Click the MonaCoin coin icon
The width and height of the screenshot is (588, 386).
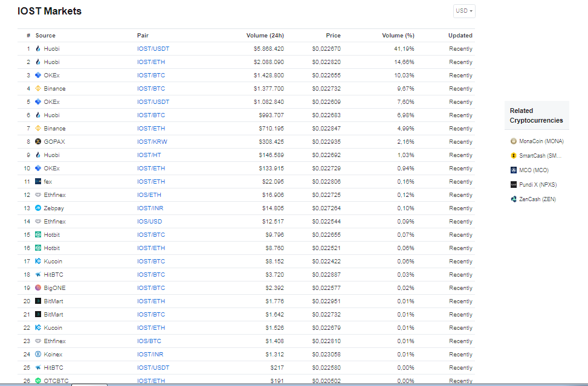[514, 141]
